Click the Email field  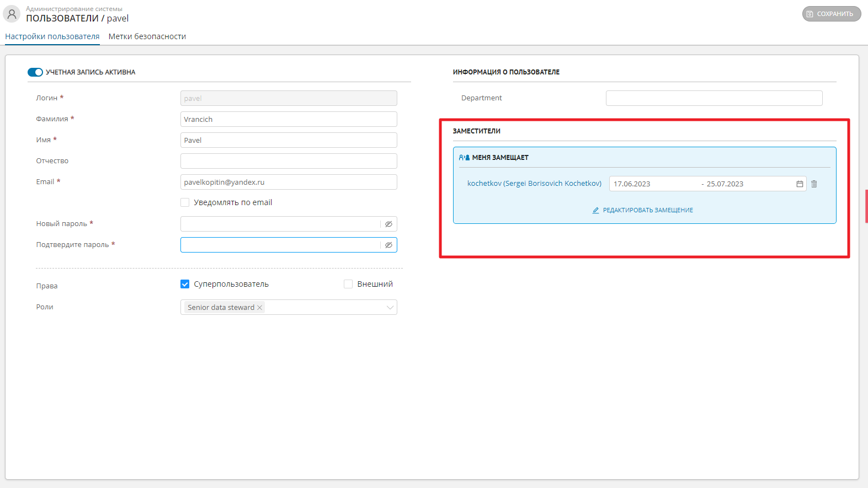[x=289, y=182]
